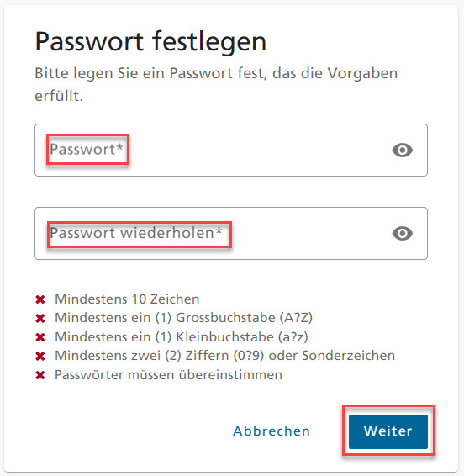Viewport: 464px width, 476px height.
Task: Click the Bitte legen Sie instruction text
Action: coord(216,84)
